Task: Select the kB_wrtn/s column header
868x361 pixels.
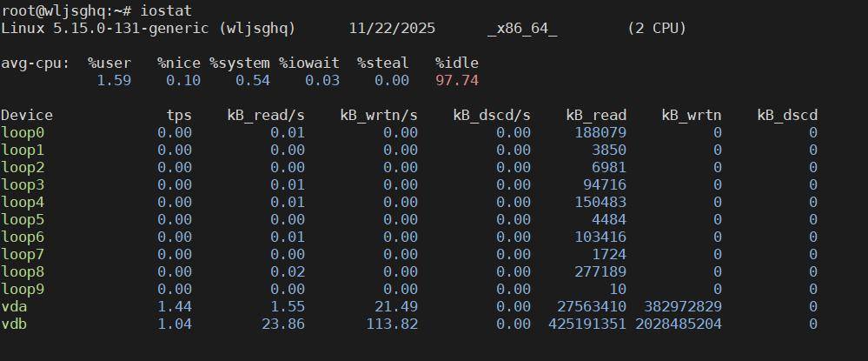Action: coord(379,116)
